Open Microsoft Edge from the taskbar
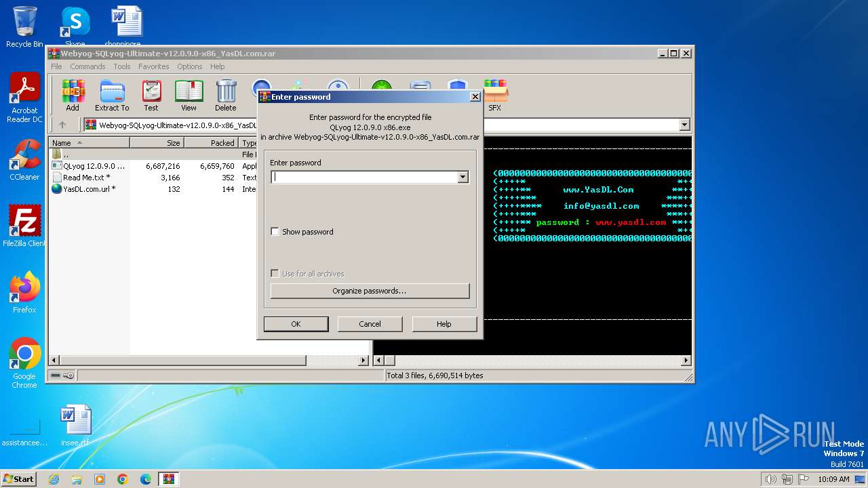 point(146,479)
